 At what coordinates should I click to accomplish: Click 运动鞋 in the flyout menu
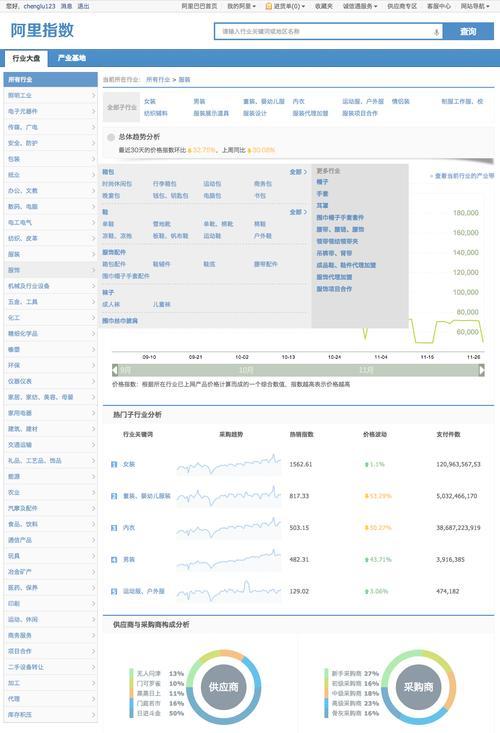click(212, 236)
